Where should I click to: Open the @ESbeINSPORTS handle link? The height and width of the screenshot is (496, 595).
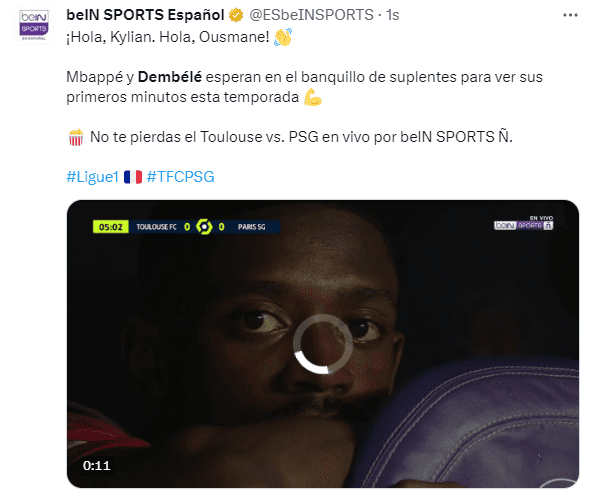pyautogui.click(x=311, y=15)
